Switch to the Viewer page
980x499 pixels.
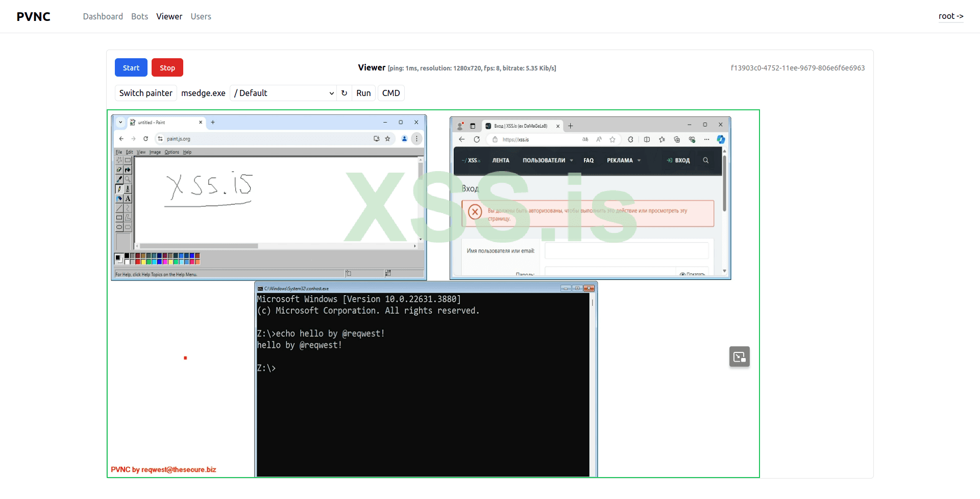169,16
